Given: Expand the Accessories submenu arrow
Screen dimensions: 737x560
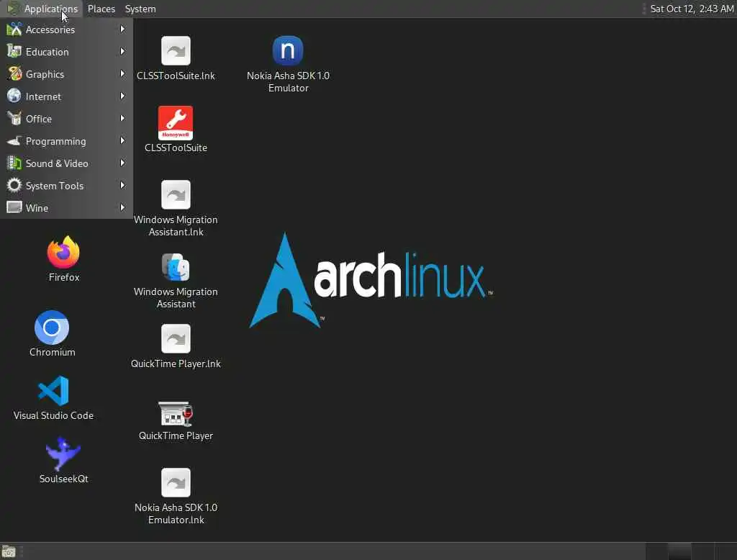Looking at the screenshot, I should pos(122,30).
